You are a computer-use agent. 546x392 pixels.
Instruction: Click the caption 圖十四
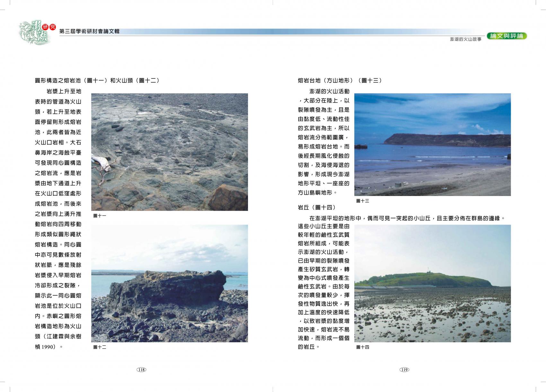coord(363,347)
